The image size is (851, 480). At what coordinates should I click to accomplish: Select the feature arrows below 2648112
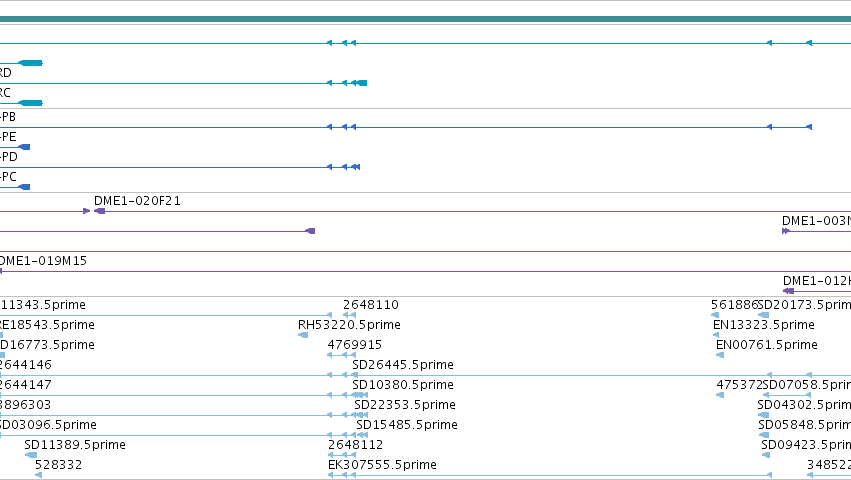[x=342, y=455]
